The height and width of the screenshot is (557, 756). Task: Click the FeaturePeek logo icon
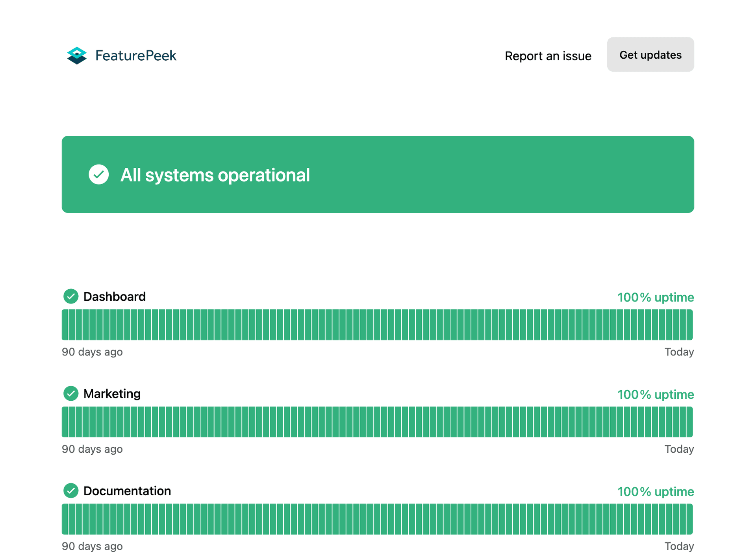(x=77, y=56)
